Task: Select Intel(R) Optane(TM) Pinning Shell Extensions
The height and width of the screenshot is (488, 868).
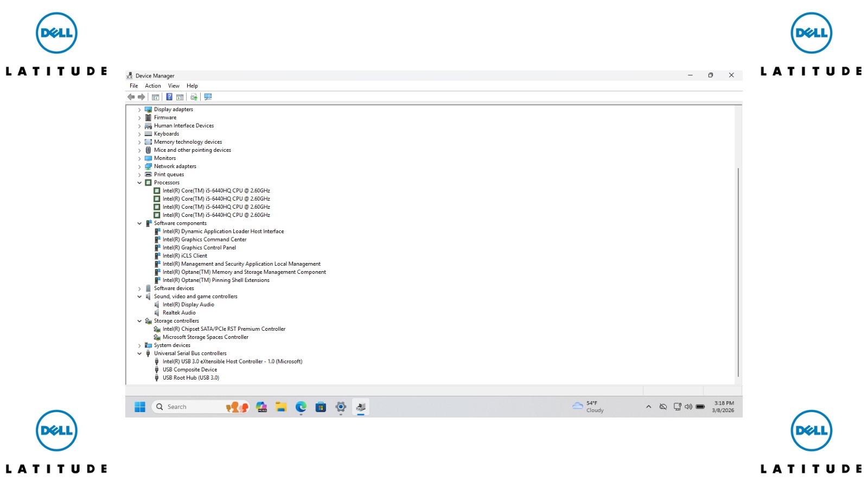Action: [x=216, y=280]
